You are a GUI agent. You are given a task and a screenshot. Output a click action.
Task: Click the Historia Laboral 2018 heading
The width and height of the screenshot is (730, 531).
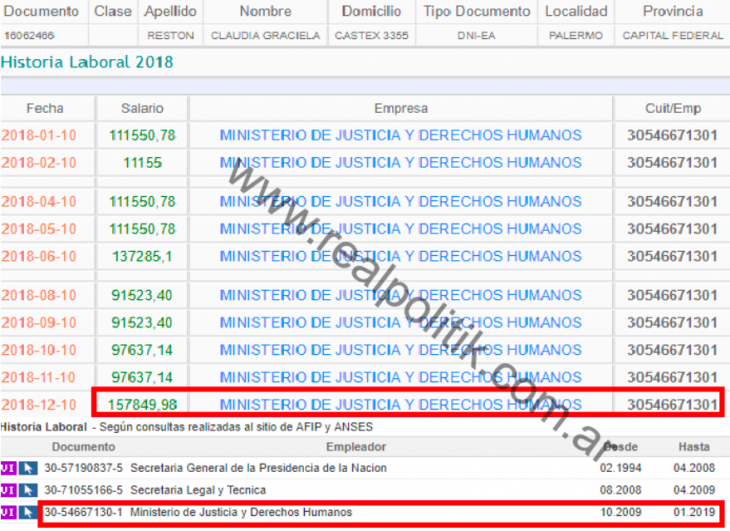tap(87, 62)
